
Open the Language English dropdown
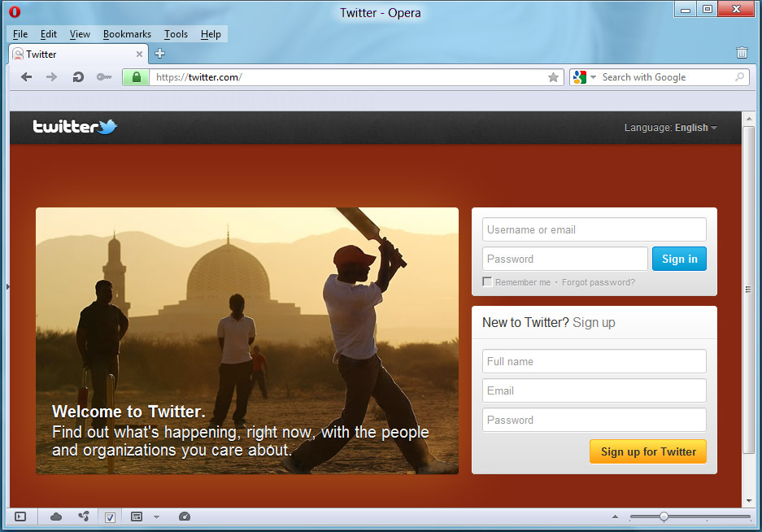(671, 128)
